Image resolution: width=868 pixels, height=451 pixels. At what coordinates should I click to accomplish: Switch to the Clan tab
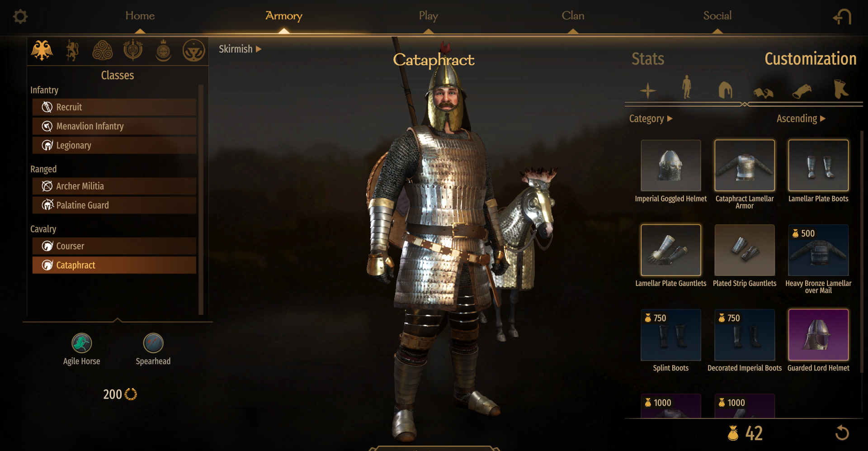pyautogui.click(x=573, y=16)
